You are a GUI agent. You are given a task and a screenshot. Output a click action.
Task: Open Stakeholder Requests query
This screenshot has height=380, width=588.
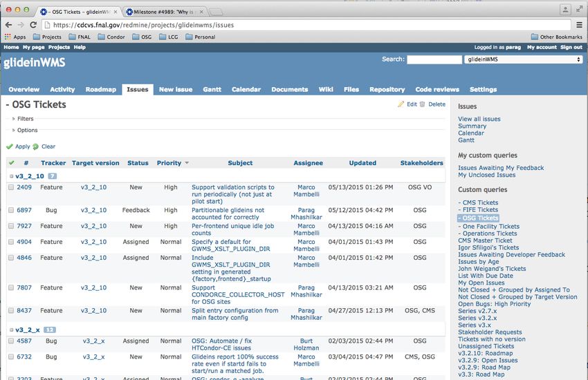pos(490,332)
